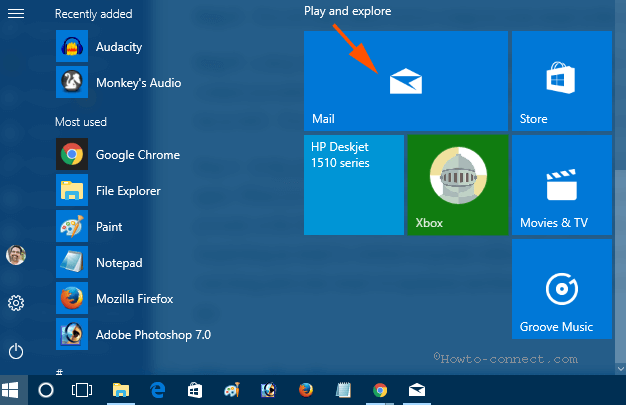Launch Microsoft Edge from taskbar

(x=158, y=390)
